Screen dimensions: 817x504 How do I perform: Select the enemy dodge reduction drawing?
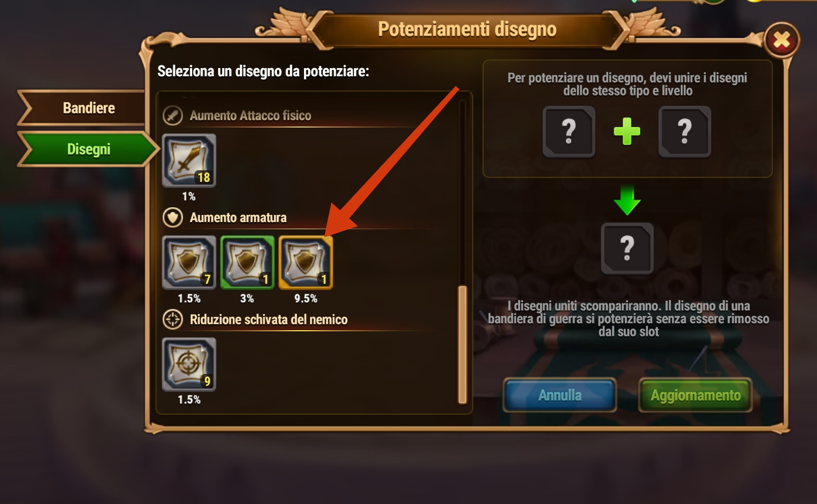[189, 364]
